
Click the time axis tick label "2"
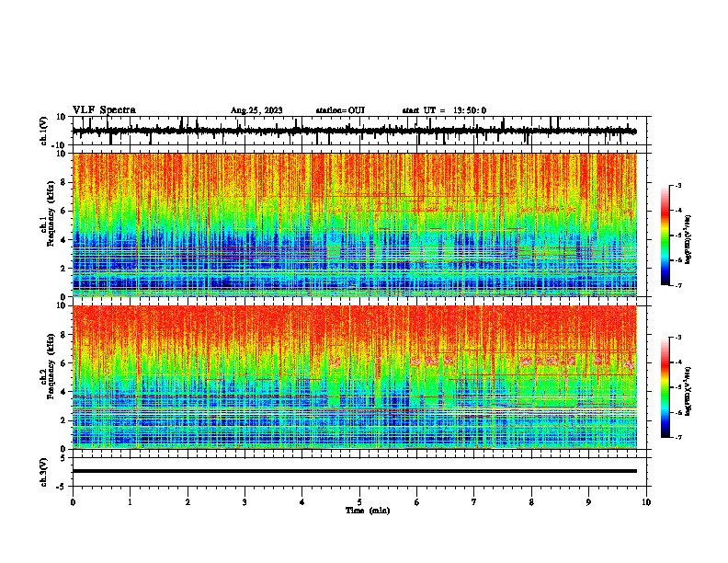click(x=188, y=502)
